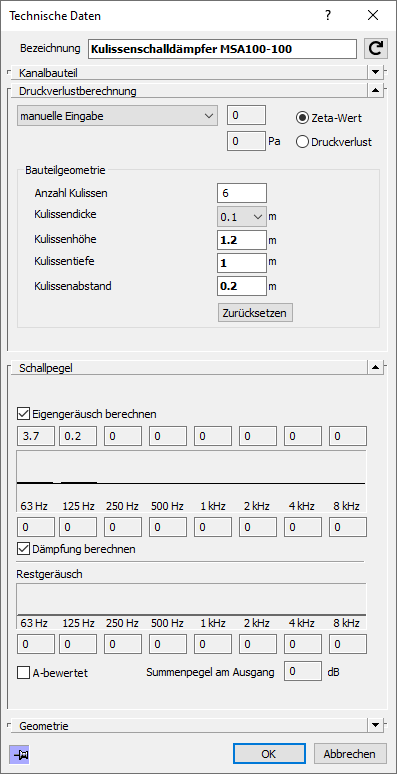397x774 pixels.
Task: Click the Abbrechen button
Action: pyautogui.click(x=350, y=754)
